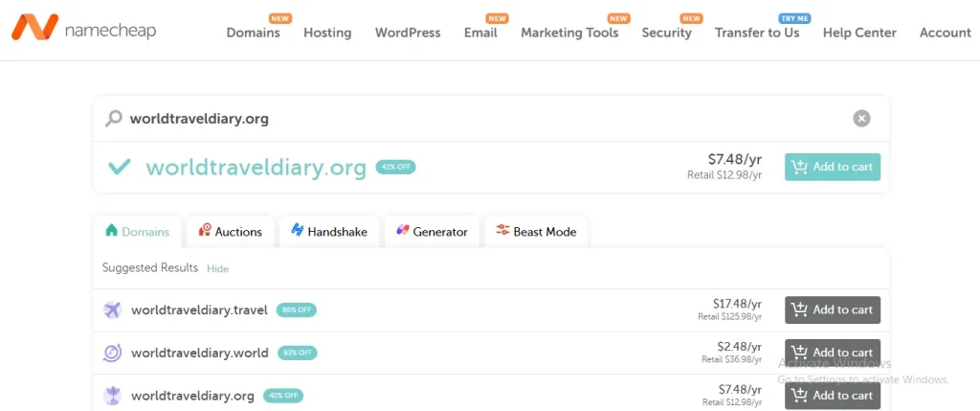
Task: Click the 42% OFF badge on featured result
Action: coord(395,167)
